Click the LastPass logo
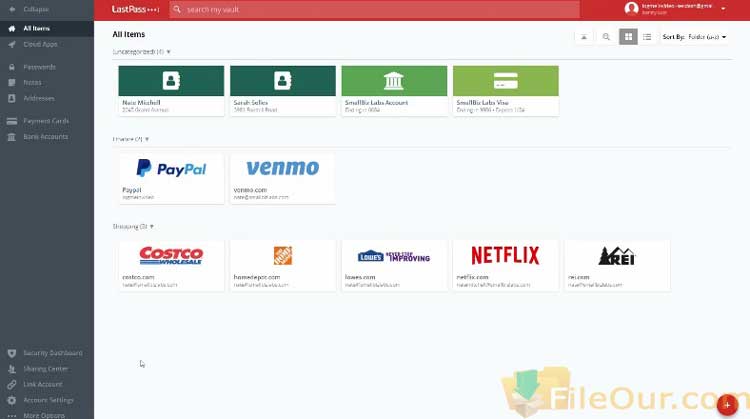This screenshot has height=419, width=750. point(135,9)
